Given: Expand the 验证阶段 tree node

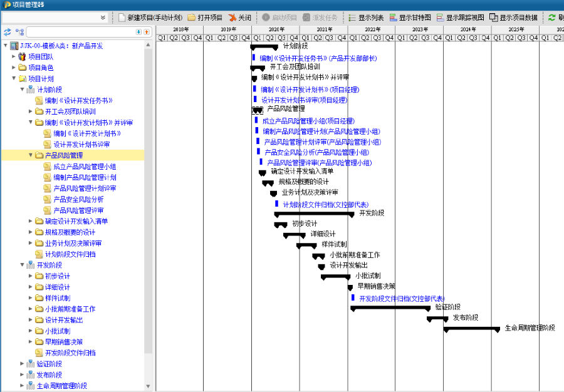Looking at the screenshot, I should coord(23,364).
